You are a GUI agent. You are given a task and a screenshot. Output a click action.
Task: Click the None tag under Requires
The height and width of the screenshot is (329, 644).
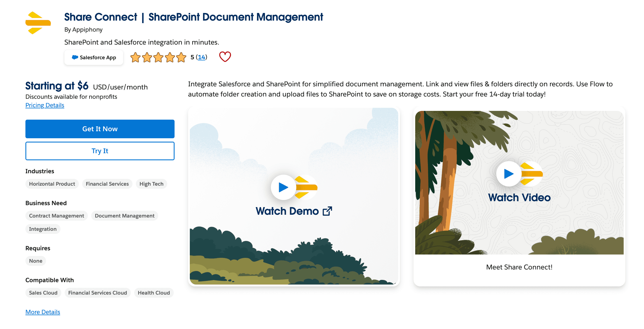pos(36,261)
